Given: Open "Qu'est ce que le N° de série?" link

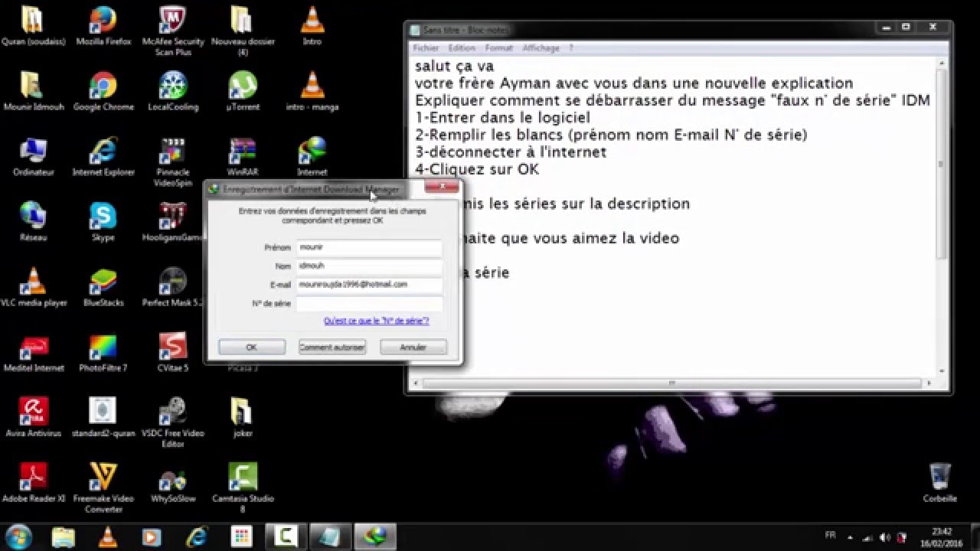Looking at the screenshot, I should pyautogui.click(x=376, y=321).
